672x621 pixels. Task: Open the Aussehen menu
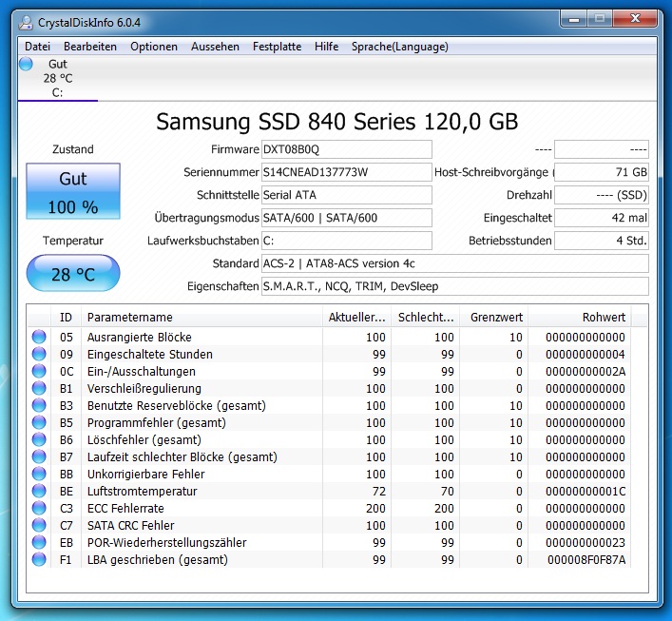pos(215,47)
